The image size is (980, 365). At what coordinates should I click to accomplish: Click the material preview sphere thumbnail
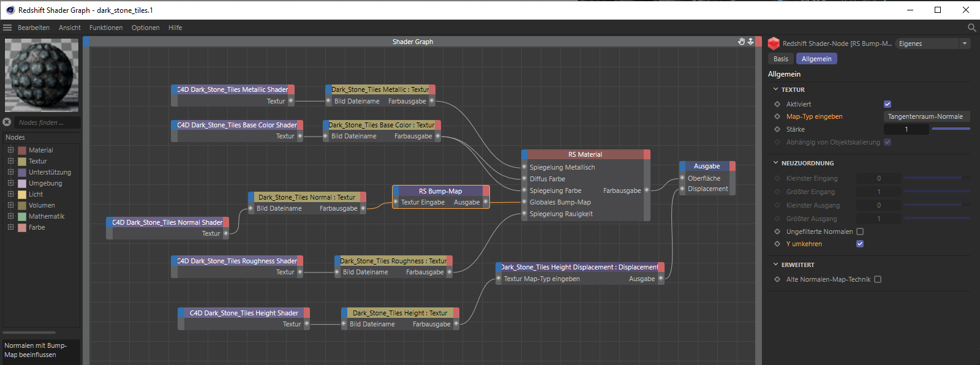pos(42,75)
